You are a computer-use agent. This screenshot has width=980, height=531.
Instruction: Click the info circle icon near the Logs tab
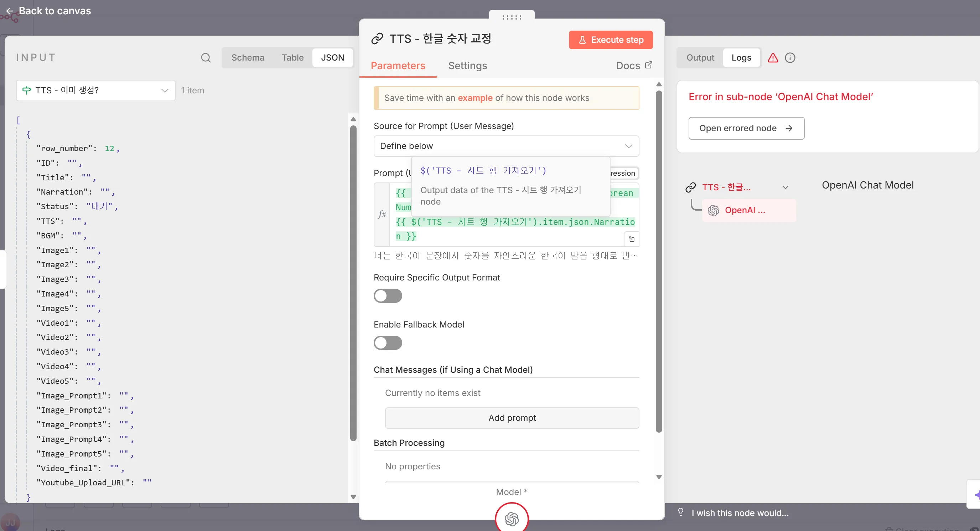click(x=790, y=58)
